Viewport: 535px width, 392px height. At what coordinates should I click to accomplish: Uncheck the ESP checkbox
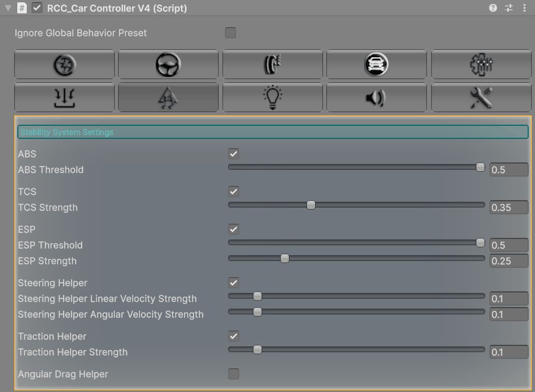233,230
